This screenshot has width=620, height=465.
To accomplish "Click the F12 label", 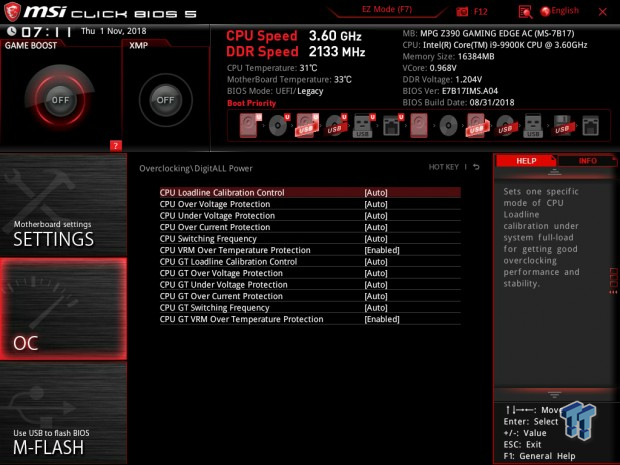I will coord(480,11).
